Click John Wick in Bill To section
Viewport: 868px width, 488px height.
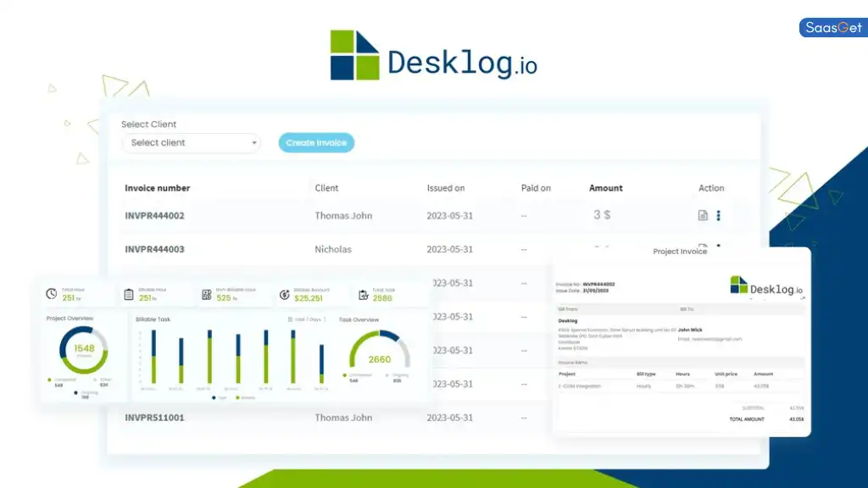(690, 330)
